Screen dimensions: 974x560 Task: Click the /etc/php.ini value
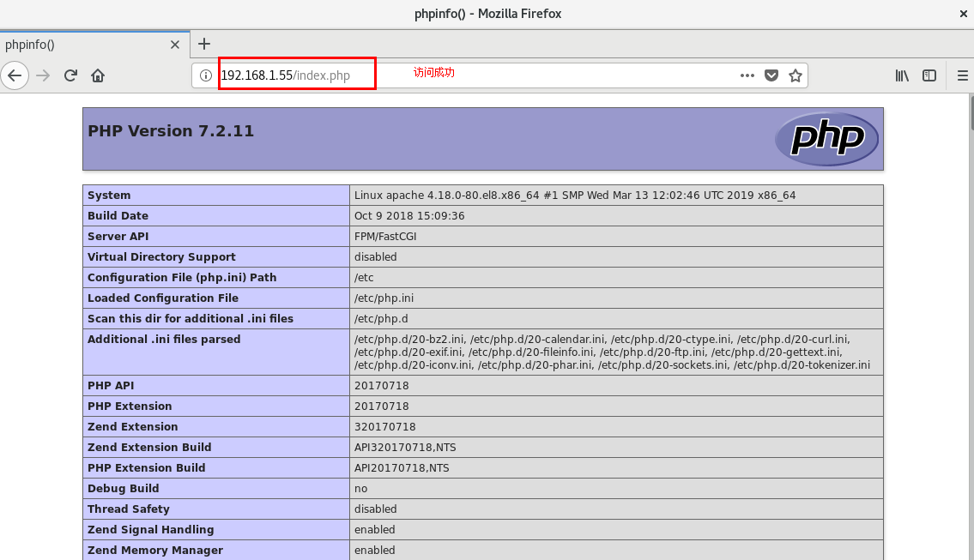(384, 298)
